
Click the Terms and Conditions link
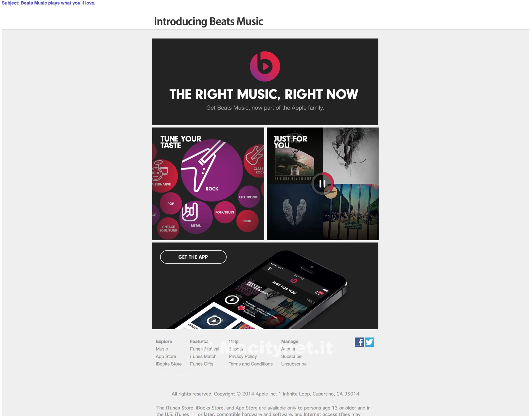tap(251, 364)
